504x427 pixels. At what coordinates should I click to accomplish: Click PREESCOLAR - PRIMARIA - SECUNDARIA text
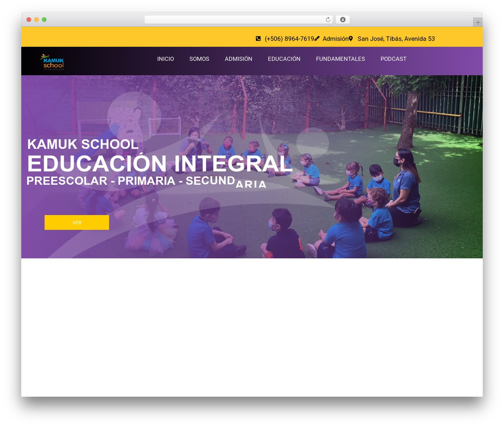tap(146, 181)
